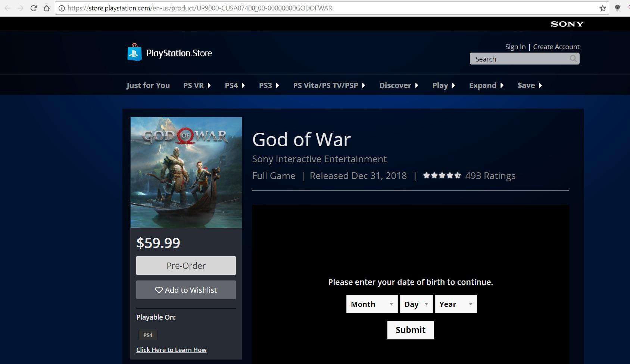Open the Year birth date dropdown
Screen dimensions: 630x364
point(456,304)
